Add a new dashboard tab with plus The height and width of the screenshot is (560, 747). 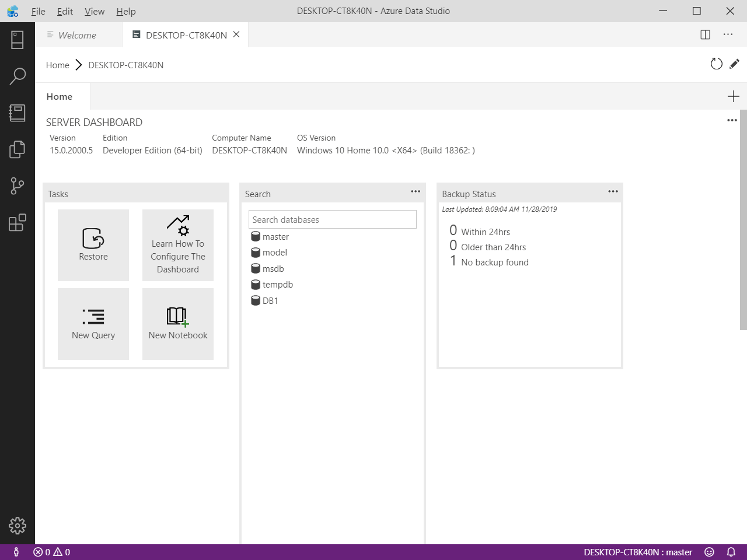click(x=734, y=96)
